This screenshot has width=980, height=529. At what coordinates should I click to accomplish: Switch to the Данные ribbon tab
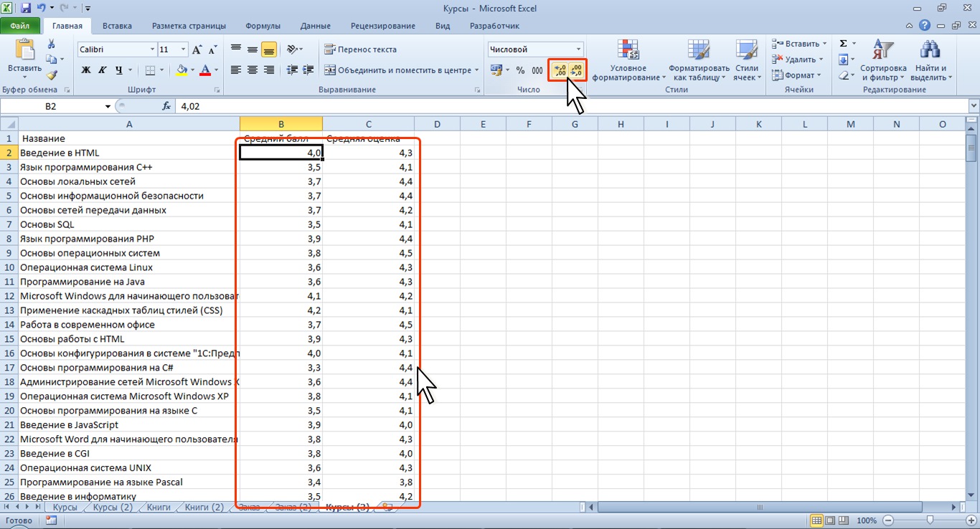(x=316, y=26)
